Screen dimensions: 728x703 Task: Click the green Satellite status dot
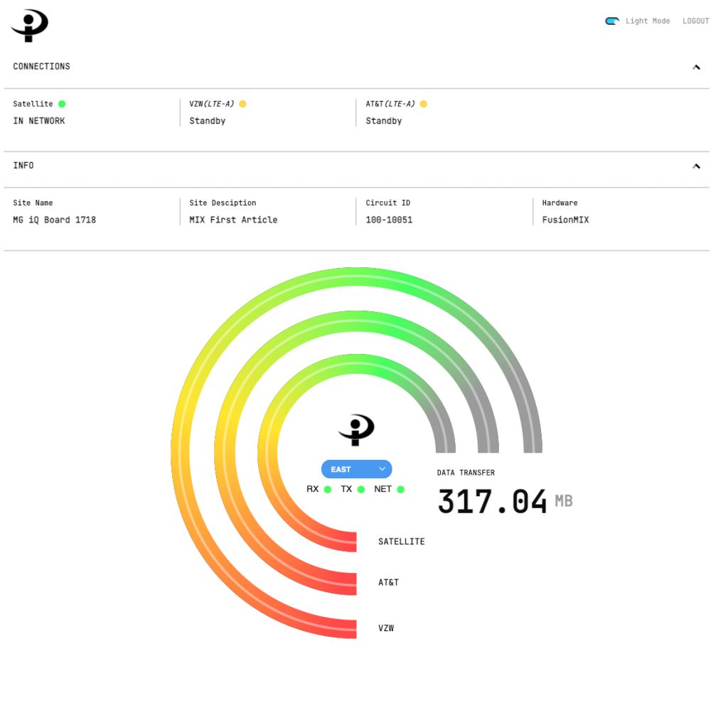62,104
